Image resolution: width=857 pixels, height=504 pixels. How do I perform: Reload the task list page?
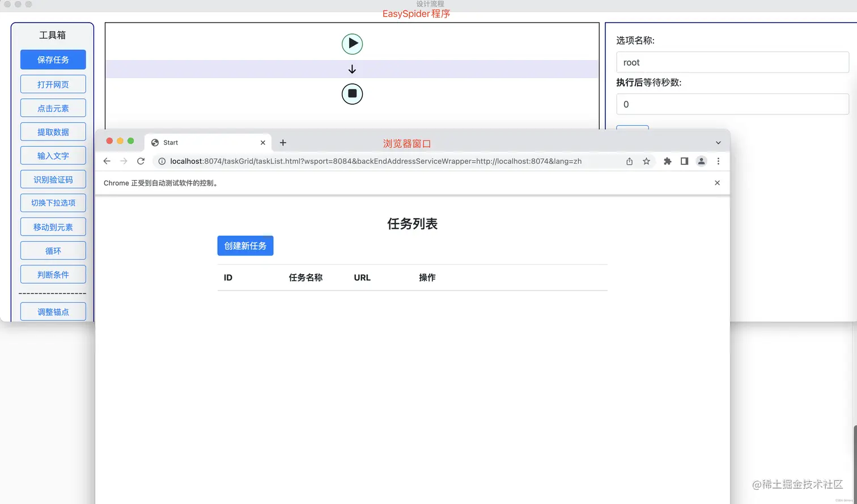141,161
